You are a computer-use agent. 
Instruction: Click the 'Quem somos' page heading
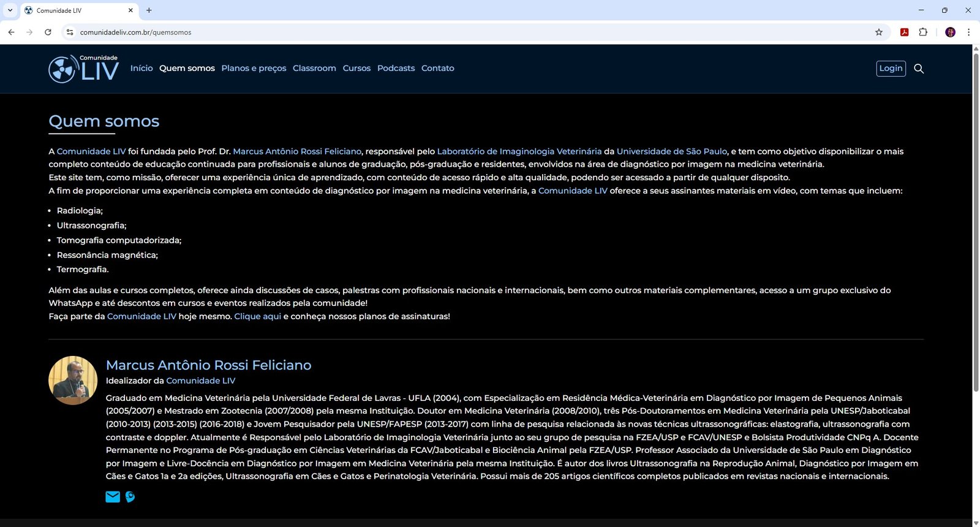click(x=104, y=121)
